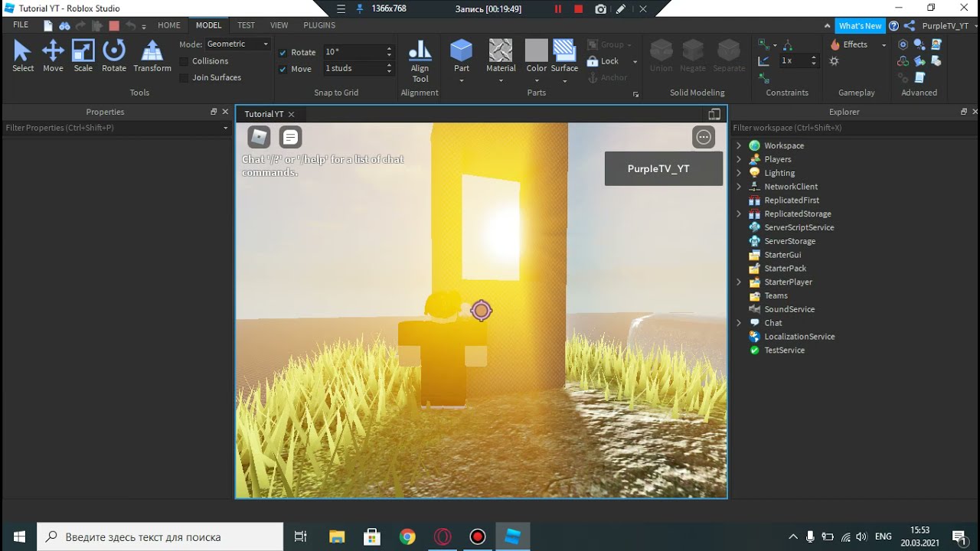Pause recording in the recorder bar
Screen dimensions: 980x551
[x=558, y=9]
